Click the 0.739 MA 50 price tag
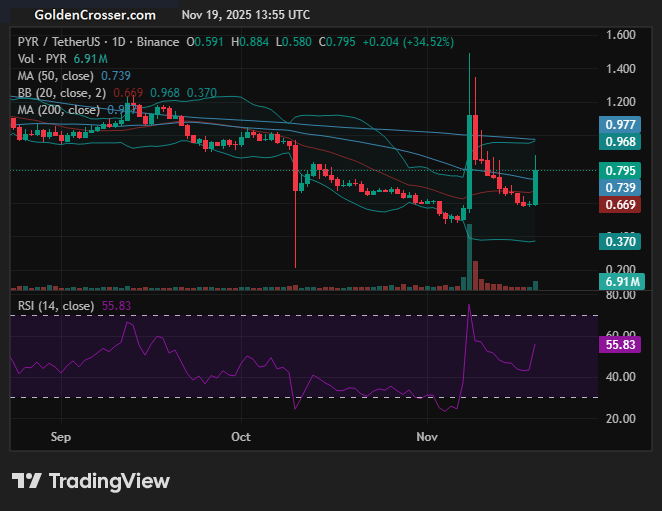Viewport: 662px width, 511px height. coord(620,188)
